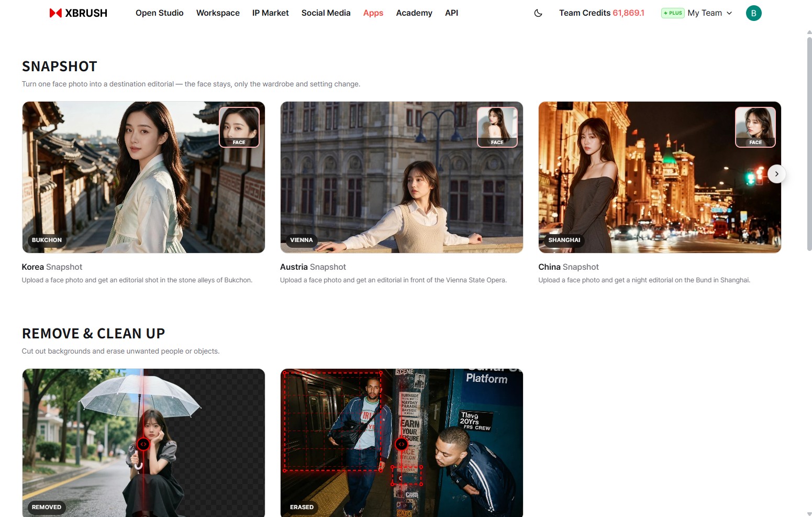Advance Snapshot carousel with right chevron
Viewport: 812px width, 517px height.
pyautogui.click(x=776, y=174)
